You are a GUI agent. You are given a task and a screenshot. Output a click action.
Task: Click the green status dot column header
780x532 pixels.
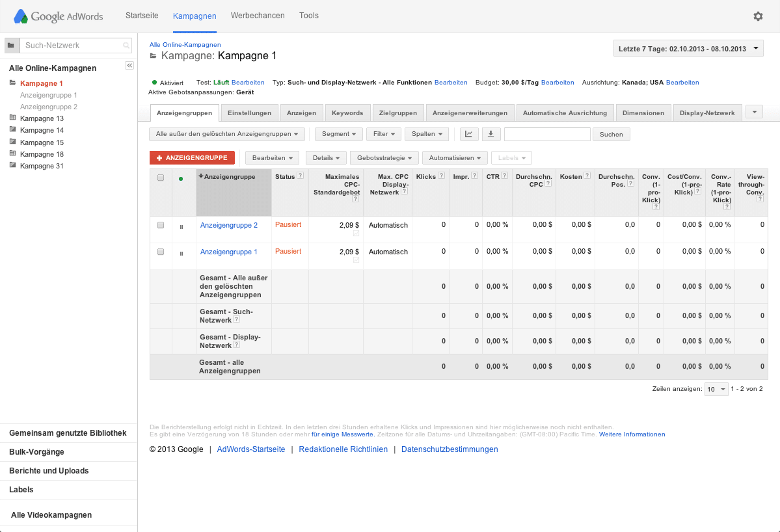181,178
